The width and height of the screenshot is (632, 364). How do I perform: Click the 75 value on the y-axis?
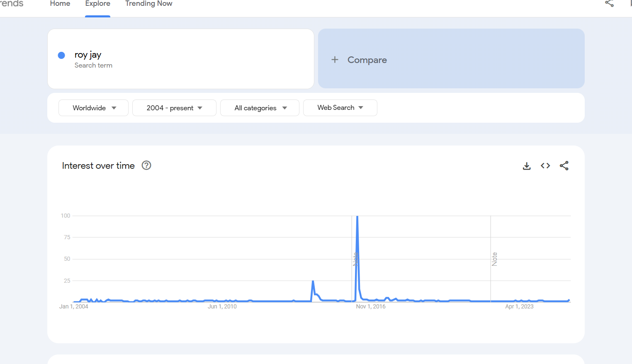[67, 237]
